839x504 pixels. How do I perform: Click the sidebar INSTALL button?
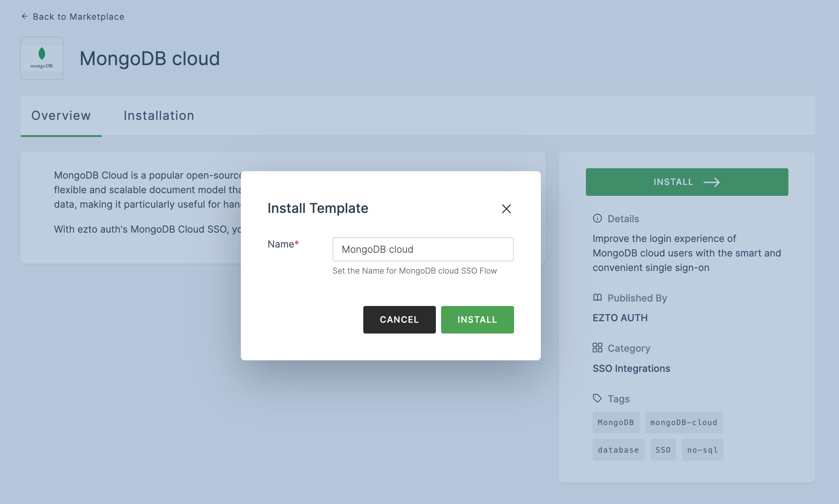[687, 182]
